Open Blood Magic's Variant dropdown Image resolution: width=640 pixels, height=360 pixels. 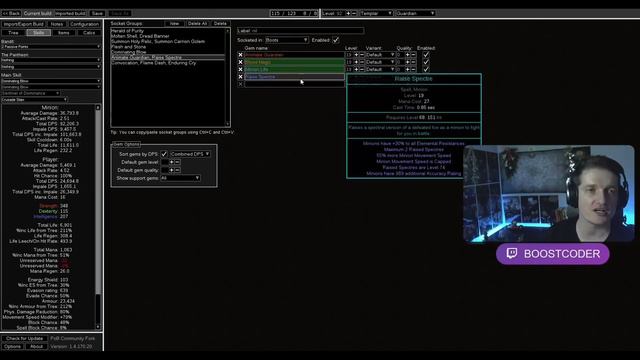tap(380, 62)
